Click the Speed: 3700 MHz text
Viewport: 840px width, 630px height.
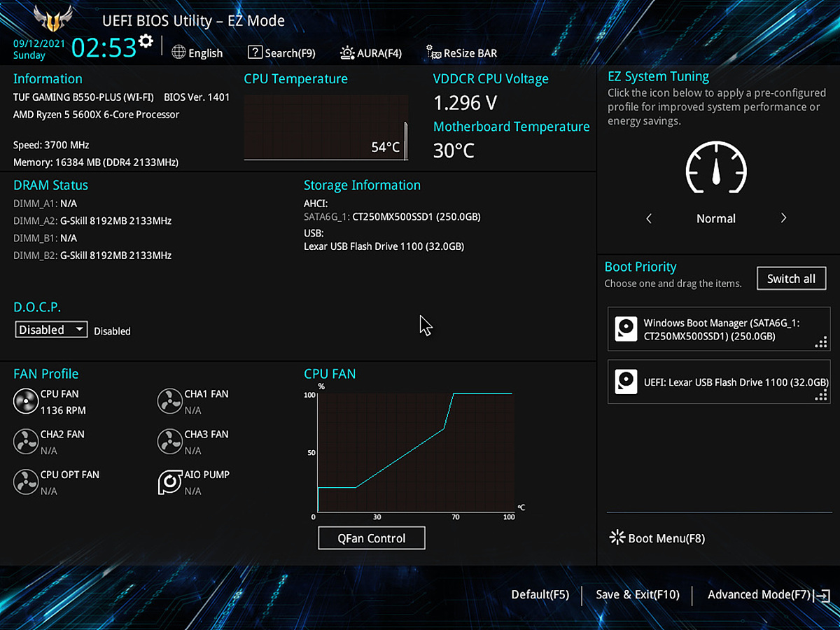(x=51, y=145)
